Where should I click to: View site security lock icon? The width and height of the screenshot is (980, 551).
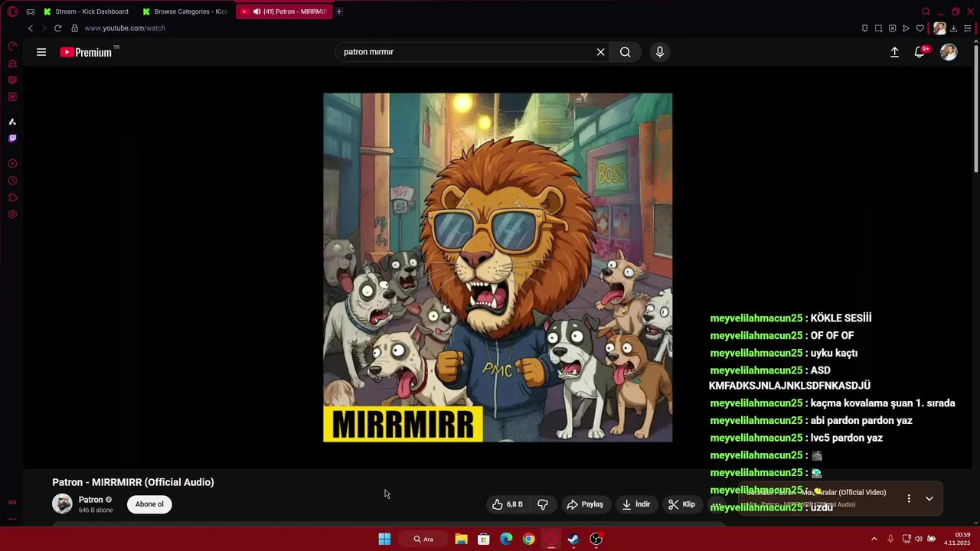pos(74,28)
